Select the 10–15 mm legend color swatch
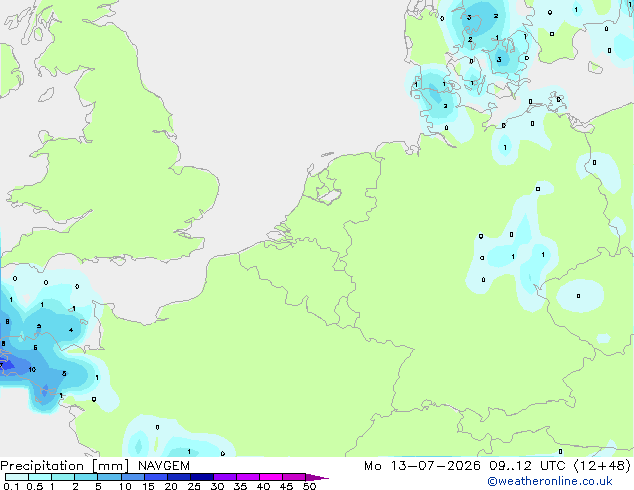Image resolution: width=634 pixels, height=490 pixels. [133, 477]
